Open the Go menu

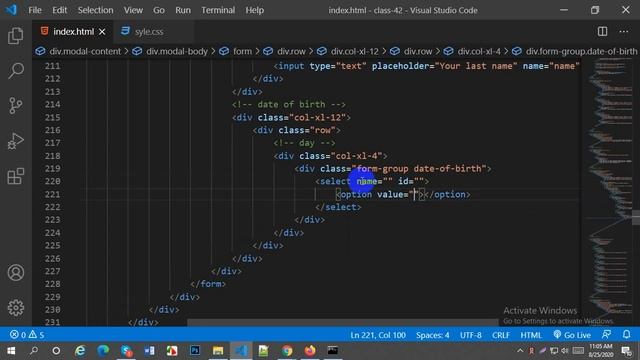click(x=159, y=10)
